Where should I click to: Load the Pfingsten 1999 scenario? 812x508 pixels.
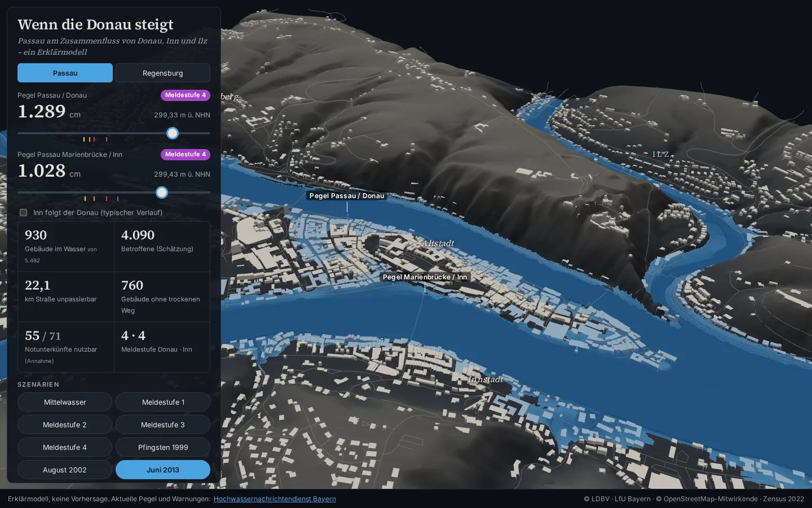pos(163,448)
